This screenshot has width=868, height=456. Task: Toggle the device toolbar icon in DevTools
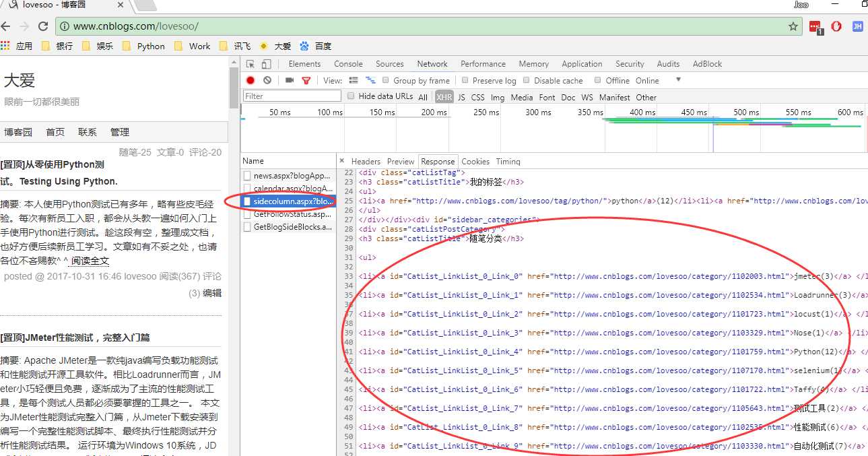click(267, 64)
